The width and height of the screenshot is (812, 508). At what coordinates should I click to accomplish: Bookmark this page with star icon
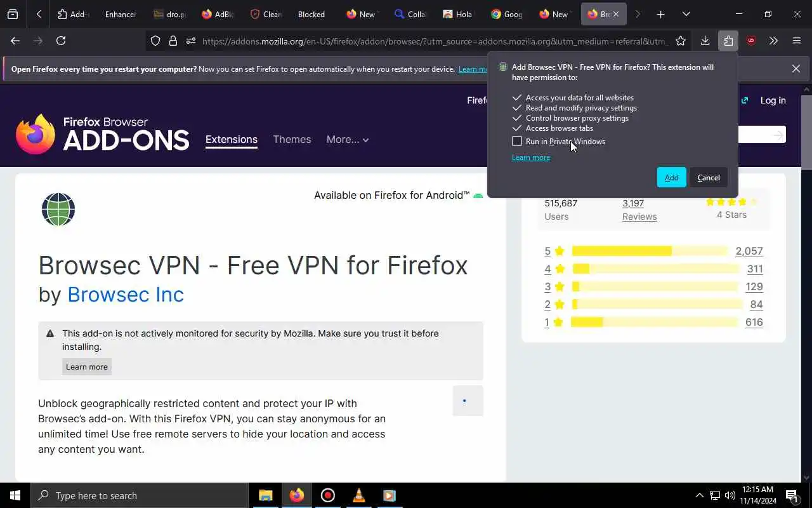tap(681, 41)
